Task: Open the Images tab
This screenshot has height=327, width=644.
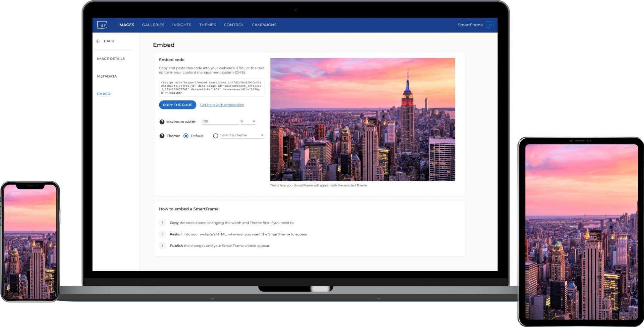Action: [126, 25]
